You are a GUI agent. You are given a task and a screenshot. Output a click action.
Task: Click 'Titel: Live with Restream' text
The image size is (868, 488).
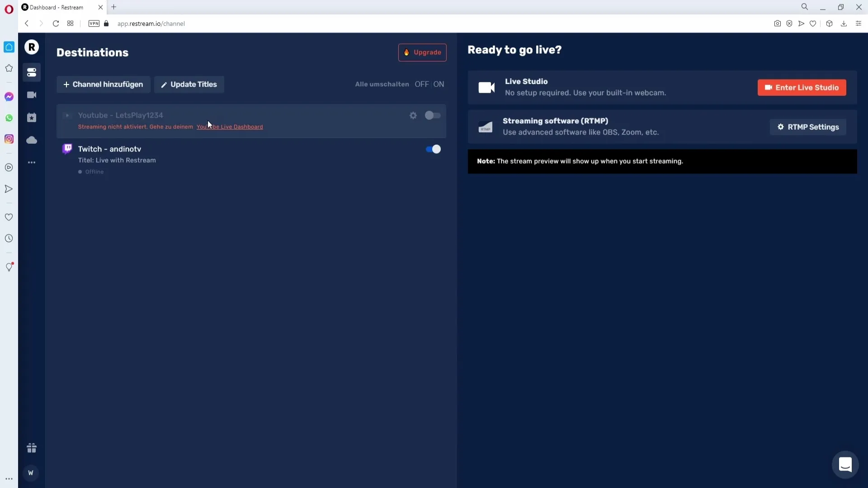pyautogui.click(x=117, y=160)
